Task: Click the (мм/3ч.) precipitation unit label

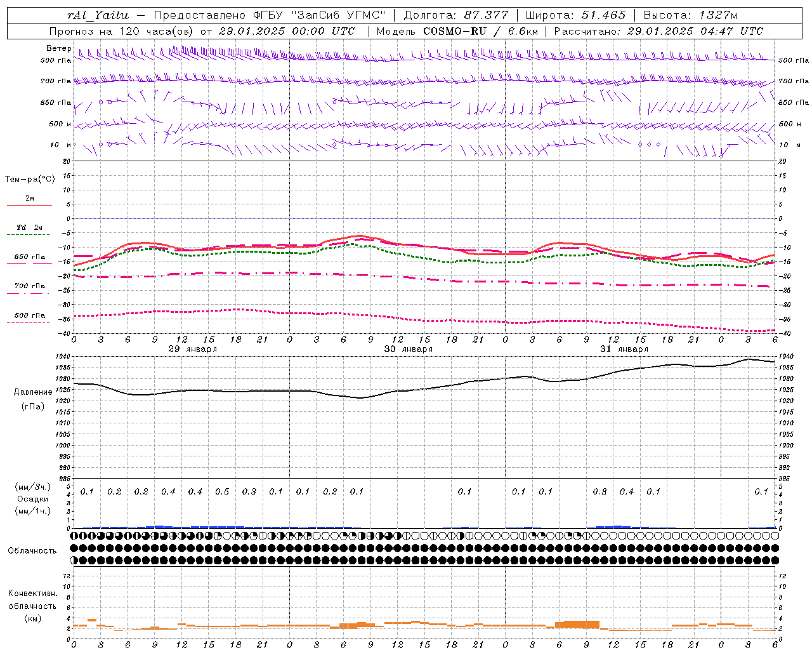Action: click(33, 487)
